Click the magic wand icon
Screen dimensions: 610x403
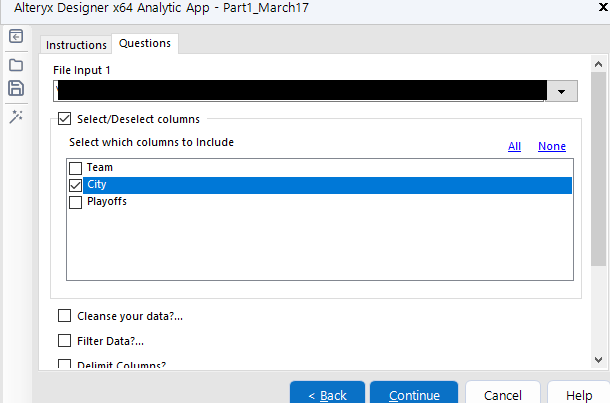pos(16,117)
